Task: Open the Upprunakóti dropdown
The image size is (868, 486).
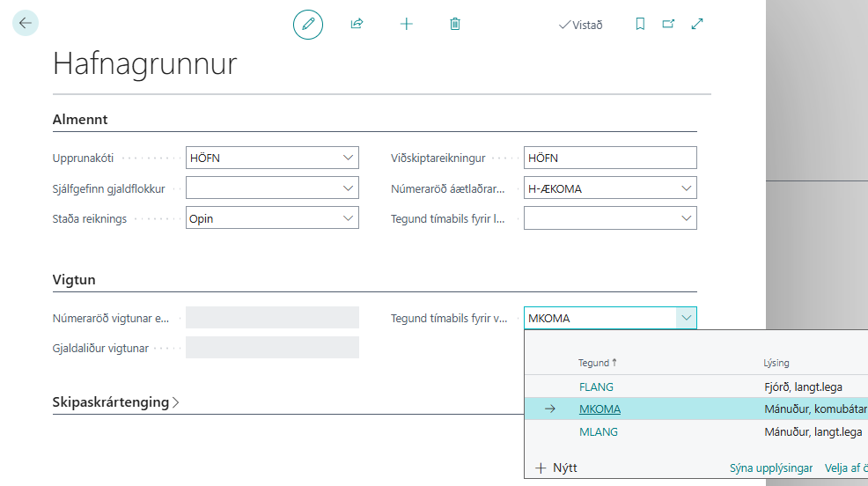Action: tap(347, 158)
